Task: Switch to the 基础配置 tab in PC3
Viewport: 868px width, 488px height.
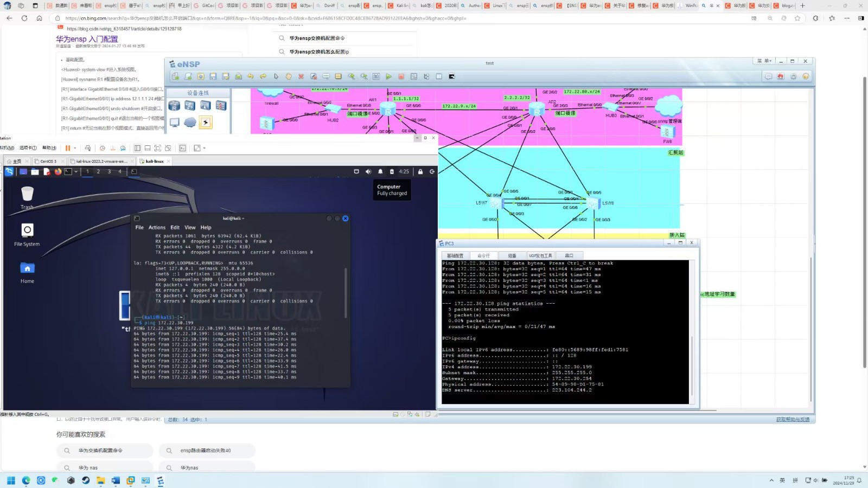Action: [455, 255]
